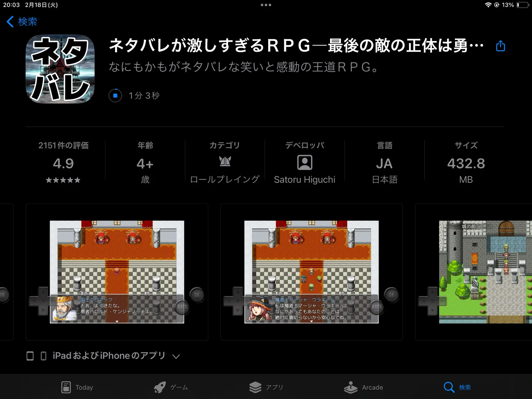Tap the 13% battery percentage
Viewport: 532px width, 399px height.
coord(508,5)
